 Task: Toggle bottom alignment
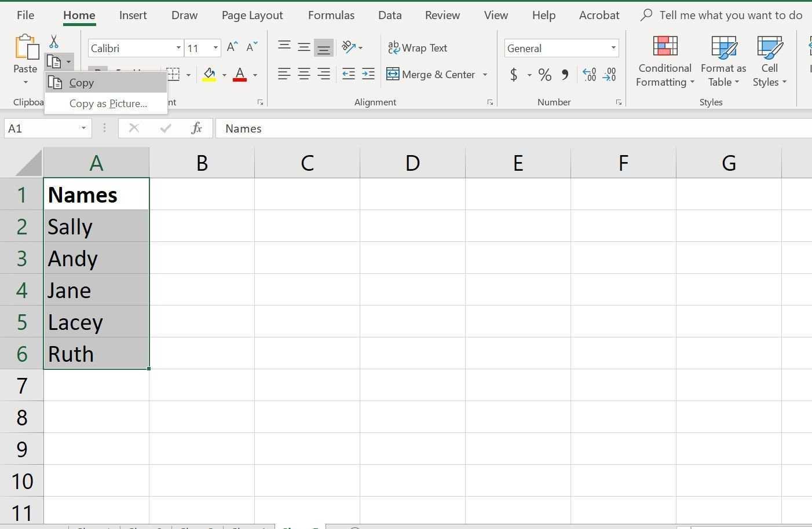click(323, 48)
